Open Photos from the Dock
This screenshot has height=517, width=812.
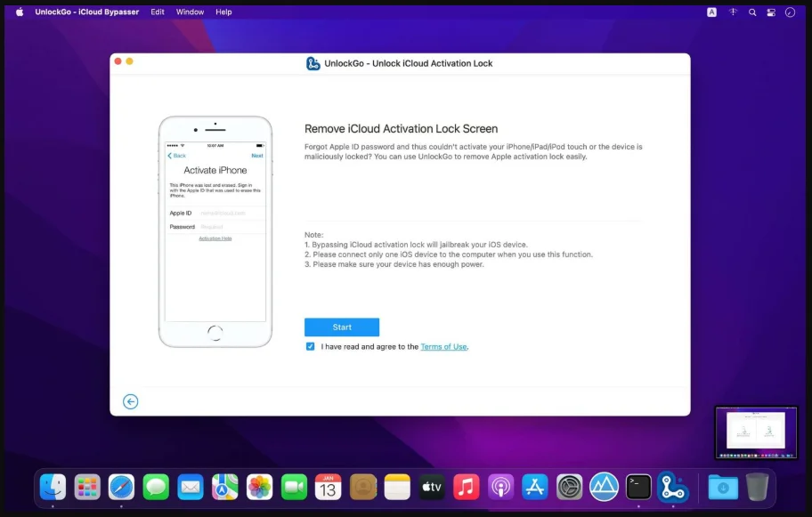click(259, 487)
